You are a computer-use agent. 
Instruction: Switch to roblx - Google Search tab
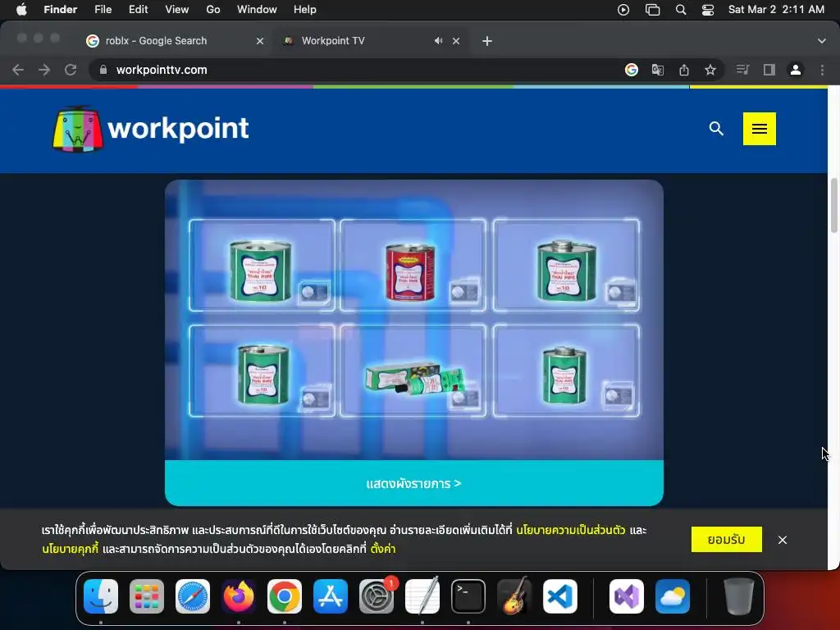tap(176, 41)
